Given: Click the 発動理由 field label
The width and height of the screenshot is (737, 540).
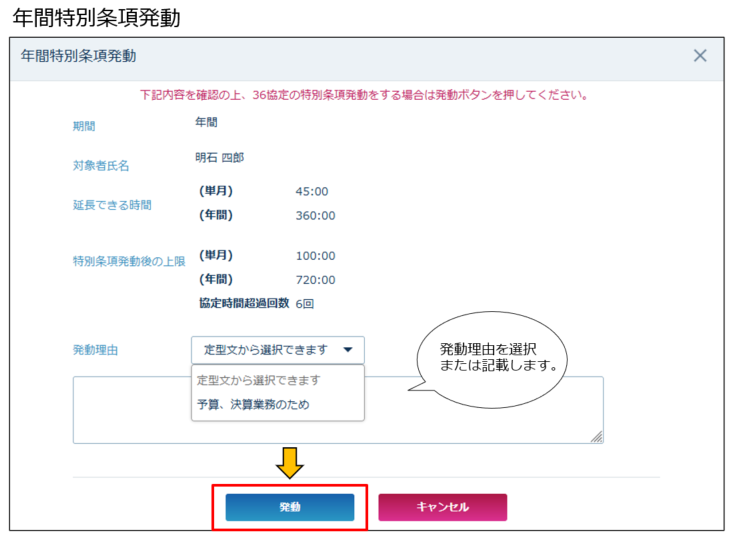Looking at the screenshot, I should pyautogui.click(x=95, y=351).
